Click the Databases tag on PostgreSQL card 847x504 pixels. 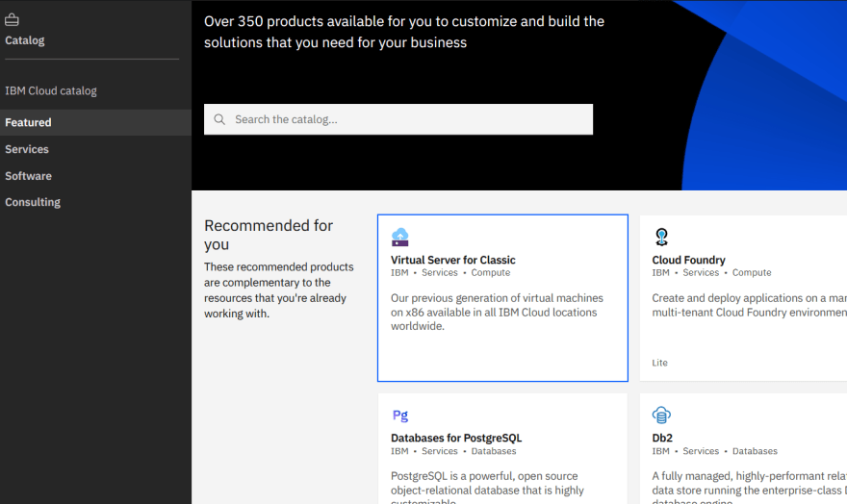(493, 451)
